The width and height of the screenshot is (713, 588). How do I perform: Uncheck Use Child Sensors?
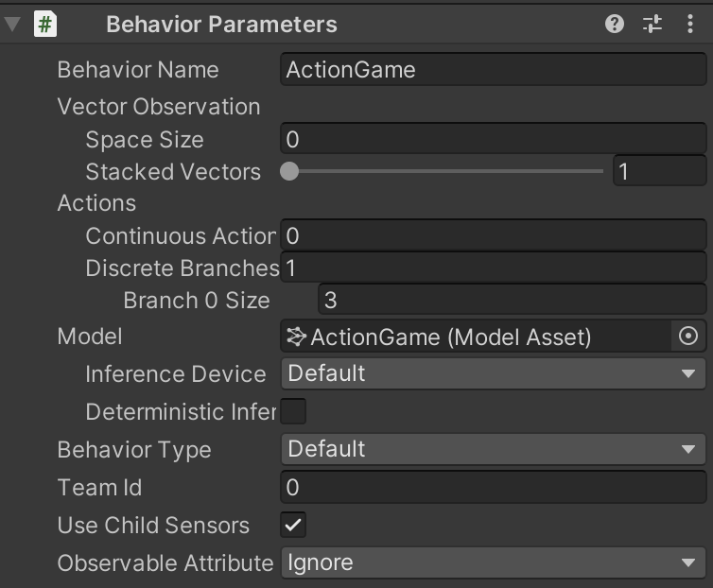[293, 526]
